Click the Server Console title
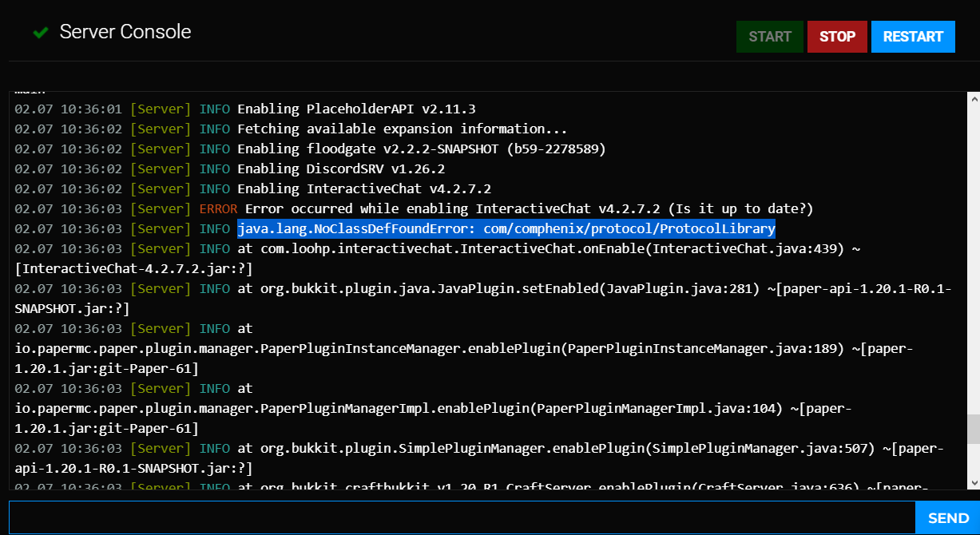The height and width of the screenshot is (535, 980). pyautogui.click(x=125, y=32)
